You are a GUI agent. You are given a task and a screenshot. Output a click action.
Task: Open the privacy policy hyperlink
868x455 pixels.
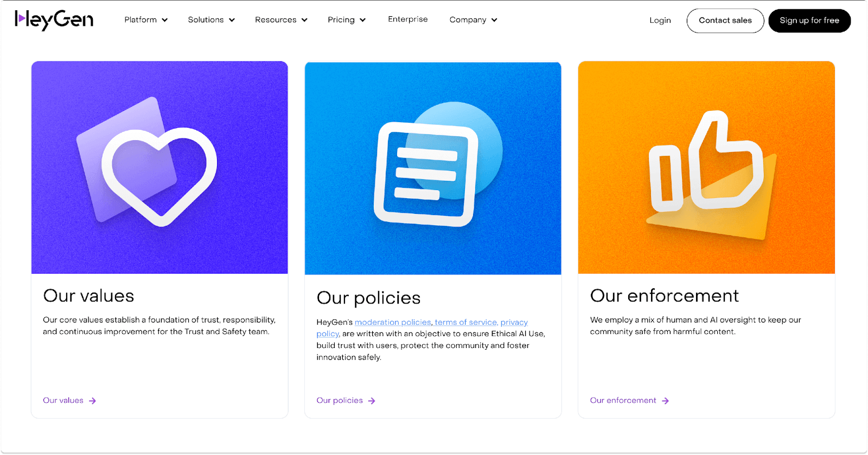513,323
